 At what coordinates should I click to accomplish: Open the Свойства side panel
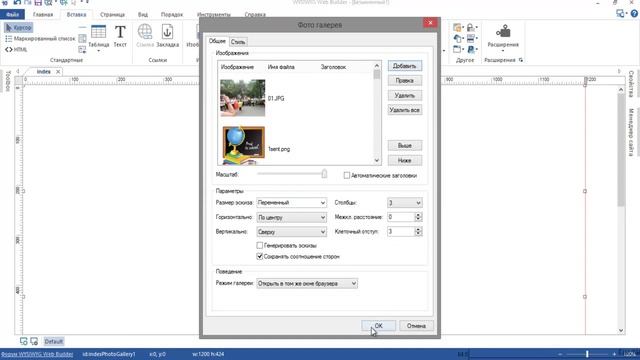[x=631, y=84]
